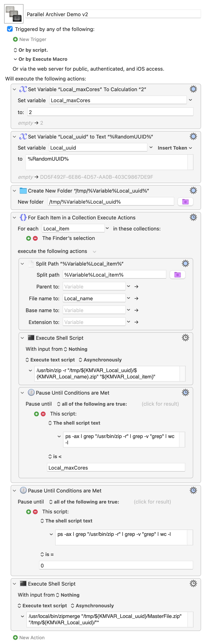
Task: Add collection with green plus near Finder's selection
Action: [x=28, y=238]
